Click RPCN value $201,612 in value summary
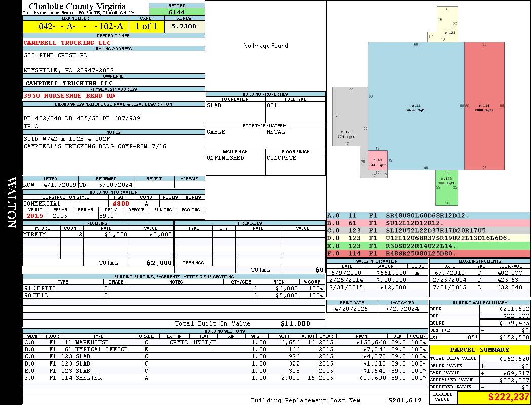The height and width of the screenshot is (405, 532). coord(514,309)
